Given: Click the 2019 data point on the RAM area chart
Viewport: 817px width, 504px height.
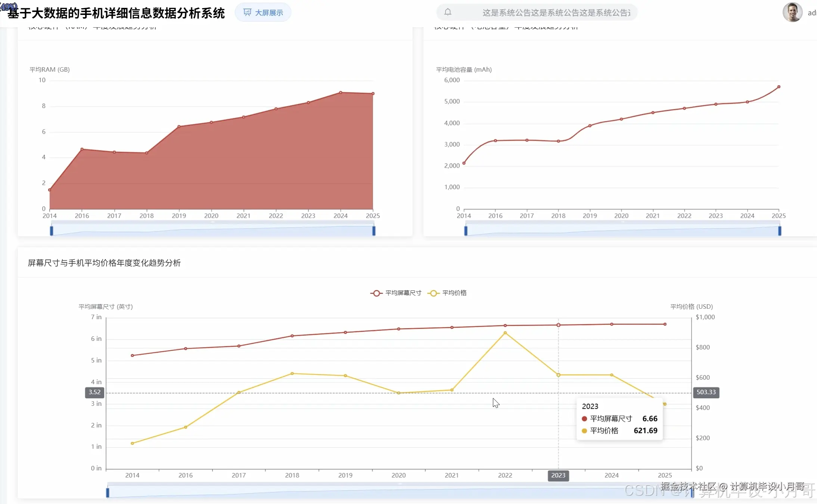Looking at the screenshot, I should coord(179,127).
